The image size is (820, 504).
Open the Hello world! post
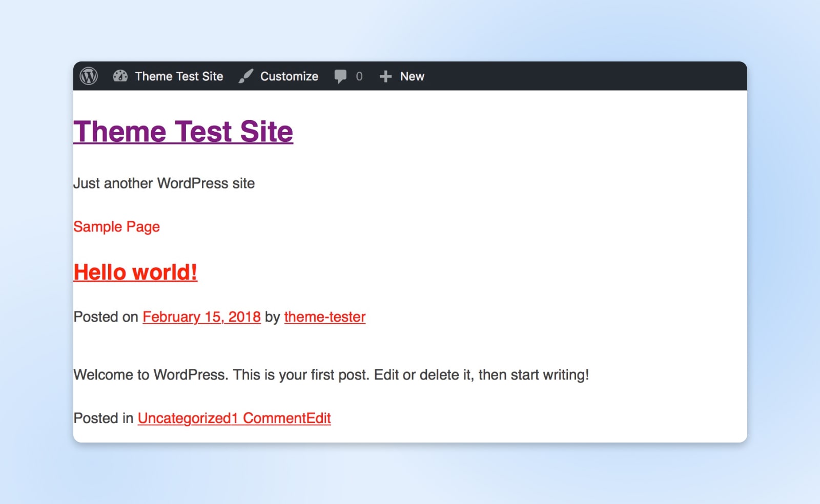[135, 272]
